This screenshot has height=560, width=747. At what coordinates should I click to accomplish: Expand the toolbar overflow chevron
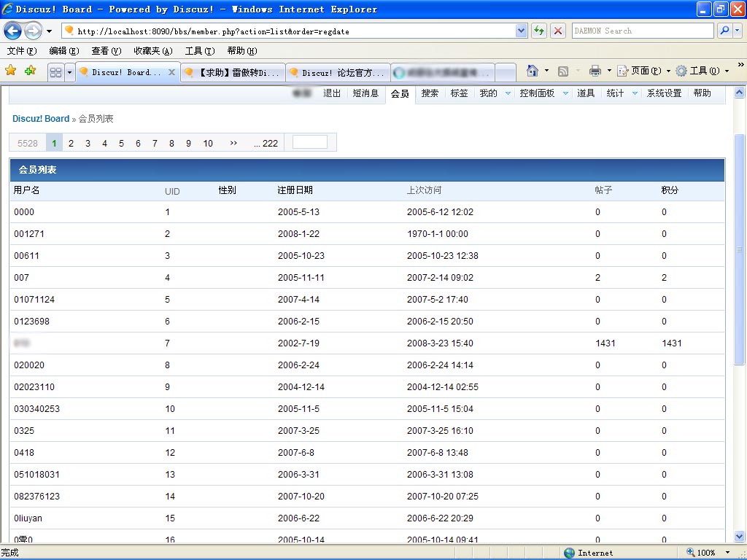[740, 64]
